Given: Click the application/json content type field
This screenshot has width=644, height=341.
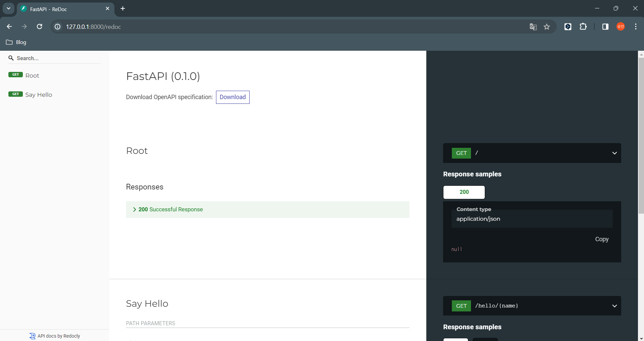Looking at the screenshot, I should click(x=532, y=219).
